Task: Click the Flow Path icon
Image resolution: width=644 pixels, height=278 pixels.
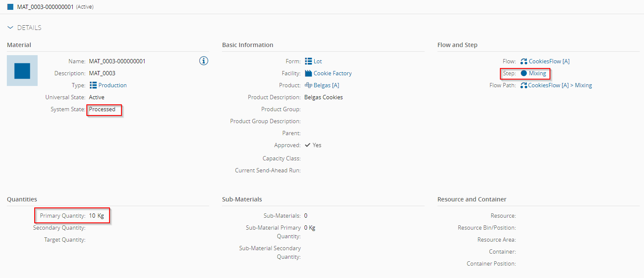Action: point(524,85)
